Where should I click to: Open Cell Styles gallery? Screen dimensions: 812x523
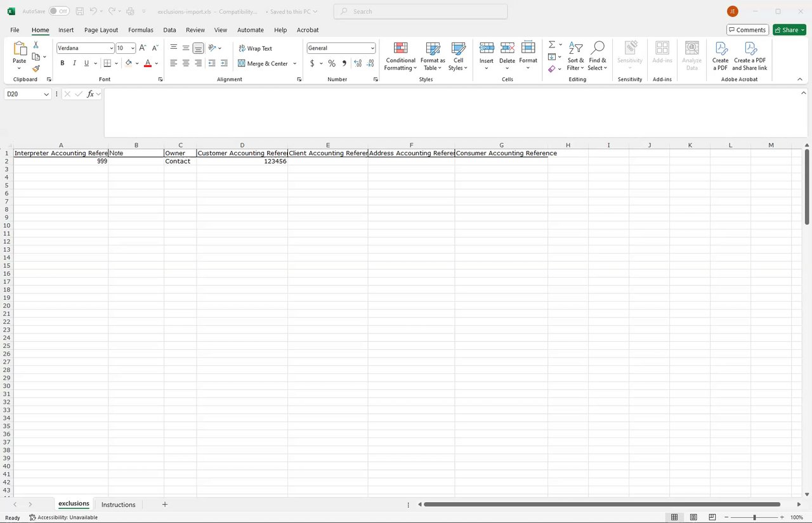pos(458,57)
